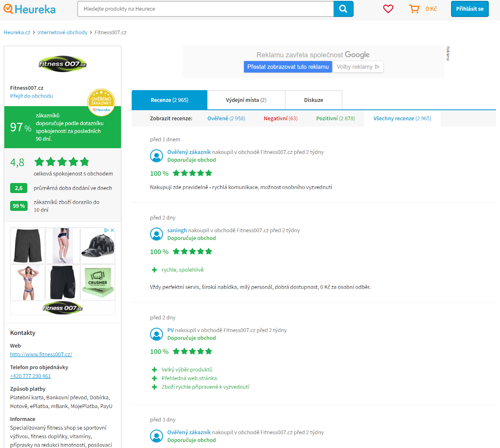Viewport: 500px width, 448px height.
Task: Click Přehledná web.stránka text
Action: pyautogui.click(x=189, y=378)
